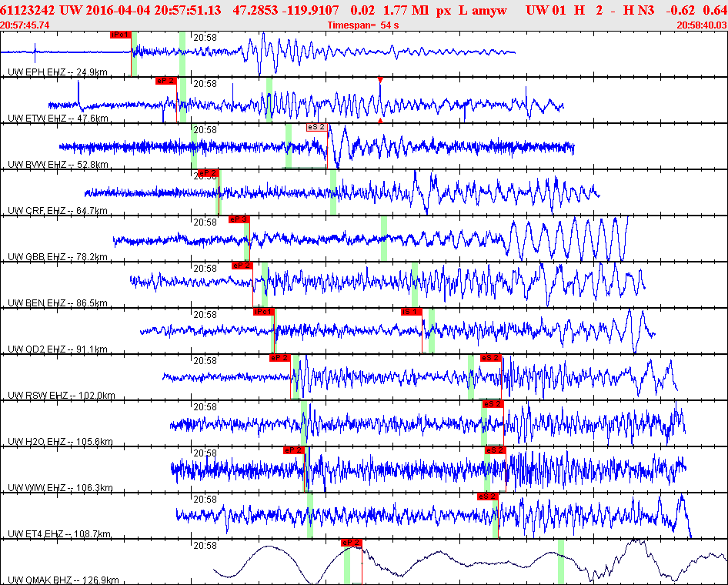Click station label UW OMAK BHZ -- 126.9km

coord(63,580)
